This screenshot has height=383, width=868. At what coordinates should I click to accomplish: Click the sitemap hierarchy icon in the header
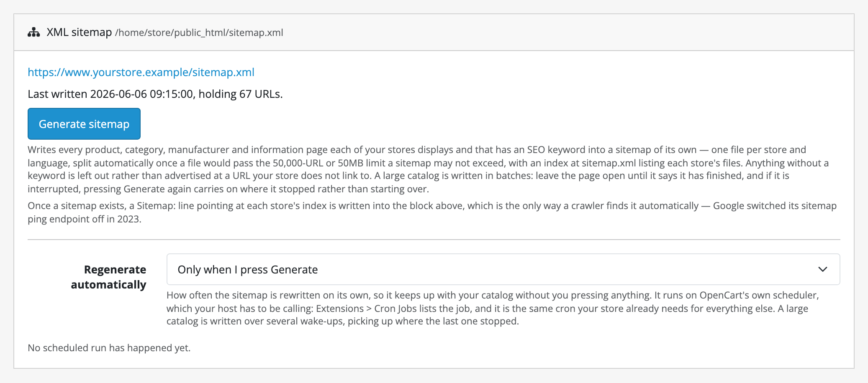33,33
